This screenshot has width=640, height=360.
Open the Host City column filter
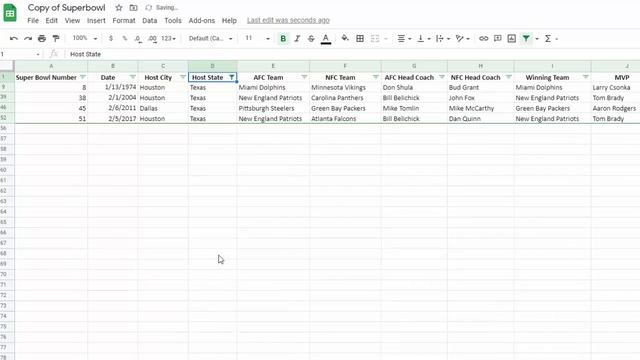182,77
